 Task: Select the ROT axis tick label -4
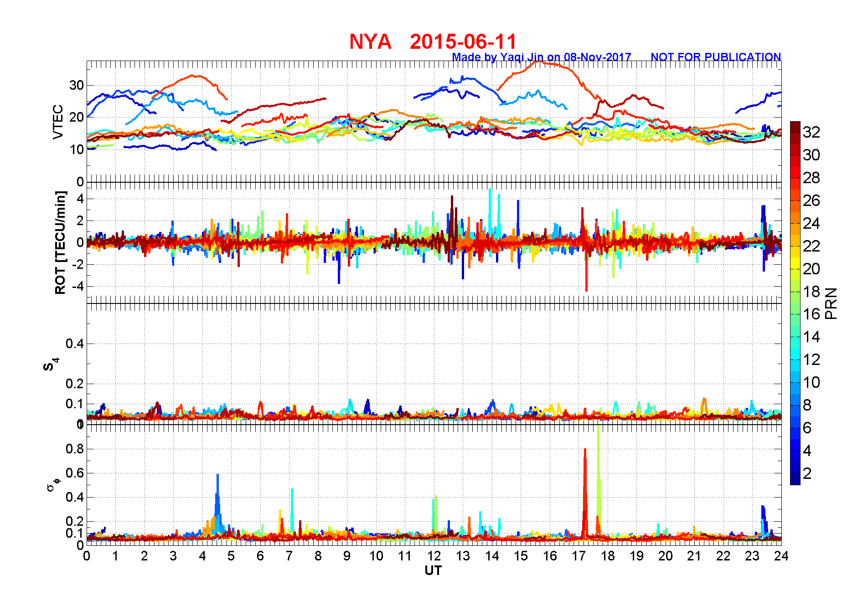click(78, 286)
